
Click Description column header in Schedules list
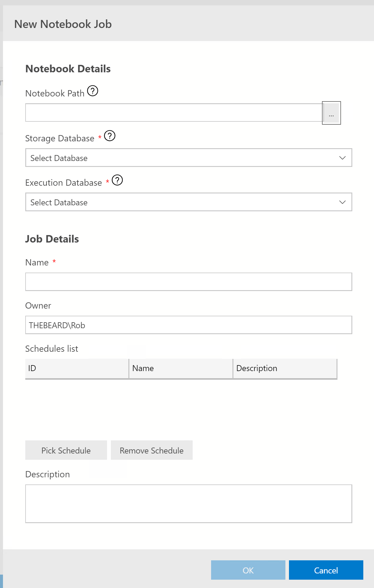pos(285,368)
